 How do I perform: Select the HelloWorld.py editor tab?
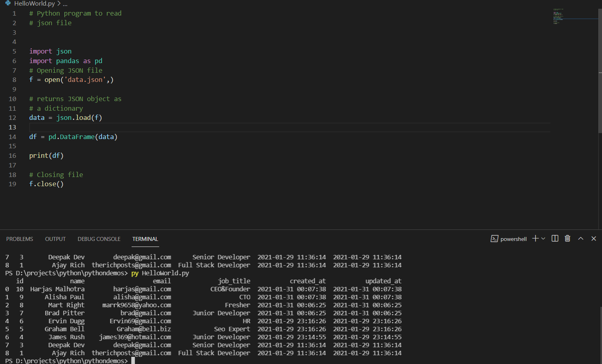(x=36, y=4)
